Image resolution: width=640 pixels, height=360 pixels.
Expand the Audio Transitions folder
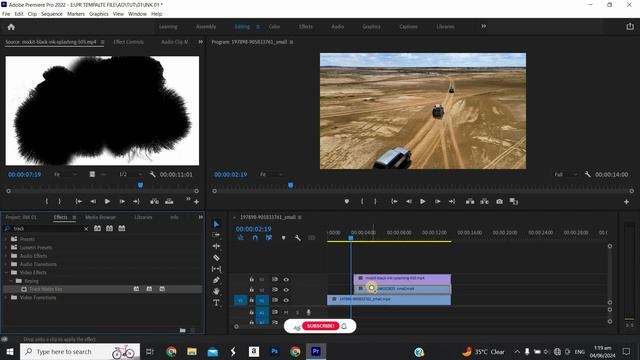(x=6, y=264)
